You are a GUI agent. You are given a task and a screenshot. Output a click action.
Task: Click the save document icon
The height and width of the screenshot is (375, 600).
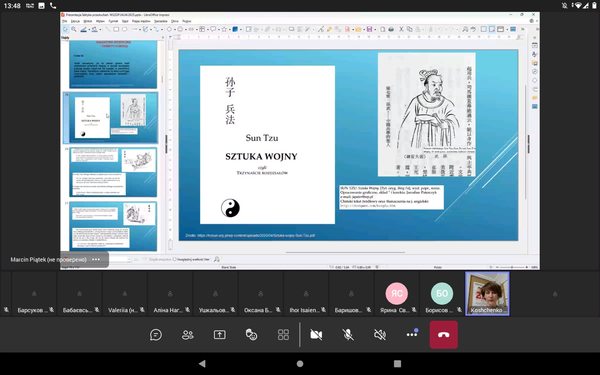369,29
